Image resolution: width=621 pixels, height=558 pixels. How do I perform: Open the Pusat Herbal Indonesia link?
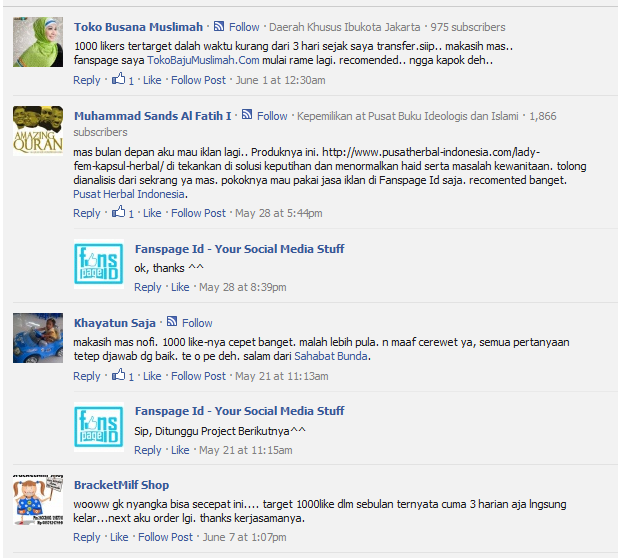pos(129,194)
